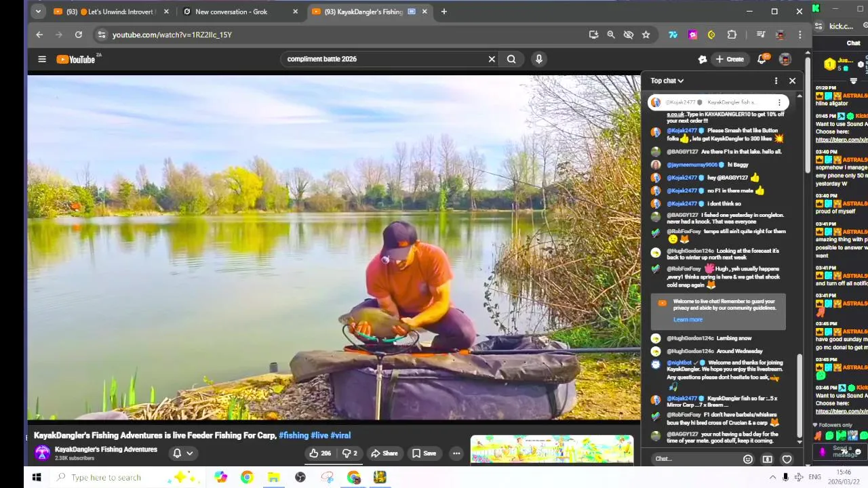Image resolution: width=868 pixels, height=488 pixels.
Task: Open Chrome extensions puzzle icon
Action: [x=732, y=35]
